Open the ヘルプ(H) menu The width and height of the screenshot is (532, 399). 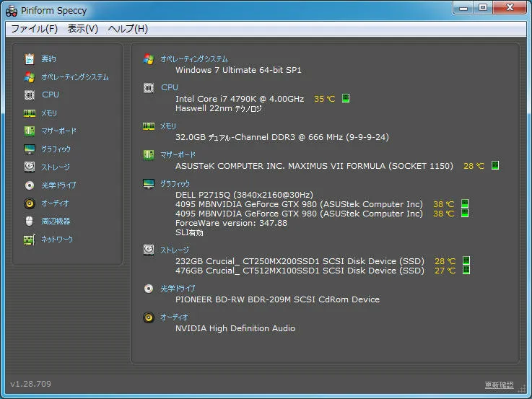(x=128, y=28)
